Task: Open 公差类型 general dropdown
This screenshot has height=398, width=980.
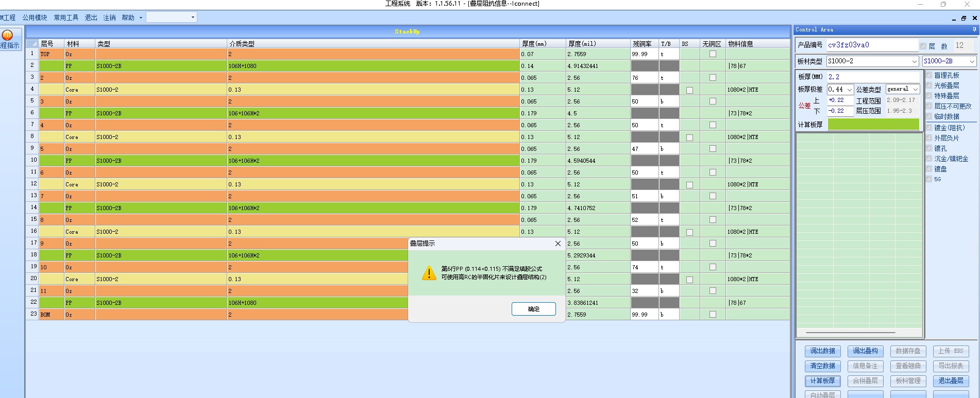Action: coord(916,89)
